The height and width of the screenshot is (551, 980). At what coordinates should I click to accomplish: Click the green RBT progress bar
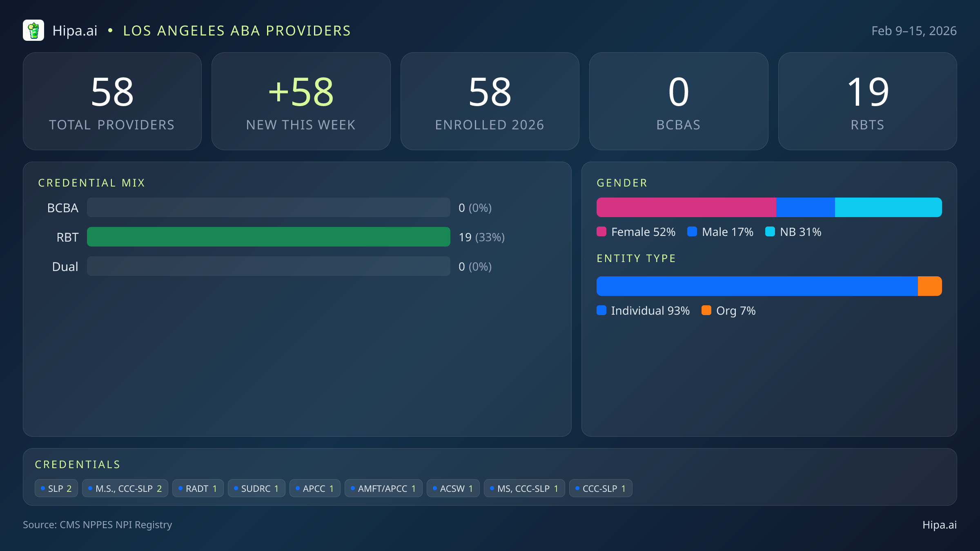[x=269, y=237]
